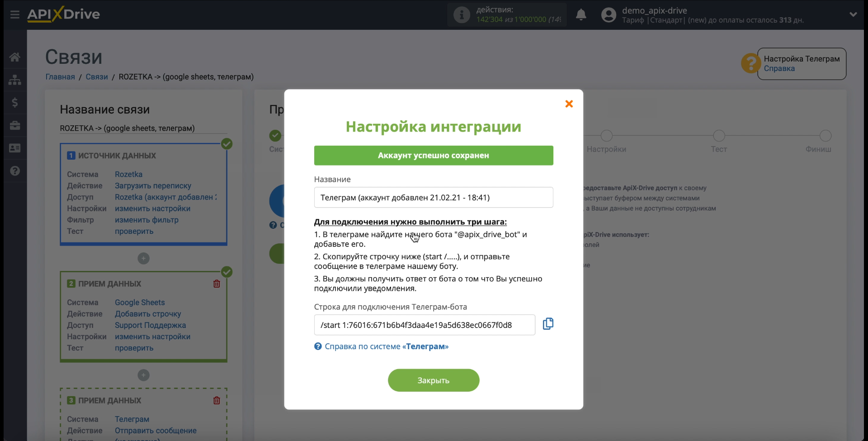
Task: Edit the connection name ROZETKA field
Action: 143,128
